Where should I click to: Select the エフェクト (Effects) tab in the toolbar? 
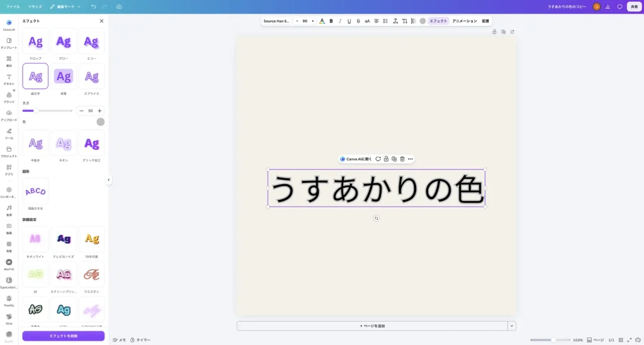click(438, 21)
